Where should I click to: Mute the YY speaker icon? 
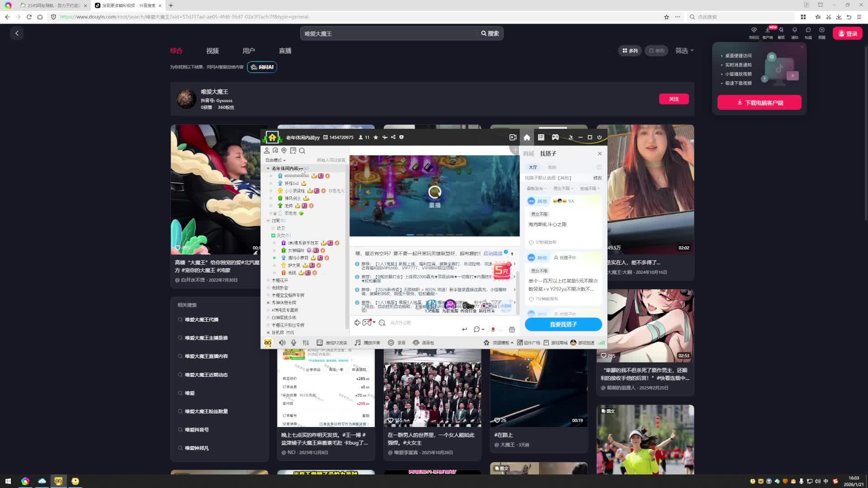282,343
